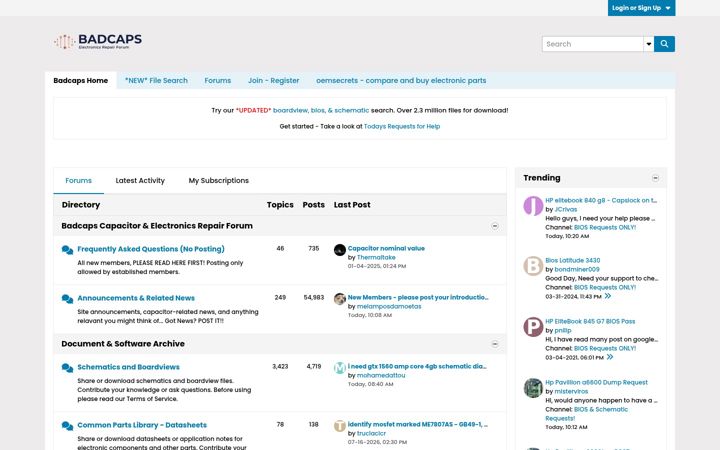Image resolution: width=720 pixels, height=450 pixels.
Task: Collapse the Badcaps Capacitor & Electronics Repair Forum section
Action: [x=495, y=226]
